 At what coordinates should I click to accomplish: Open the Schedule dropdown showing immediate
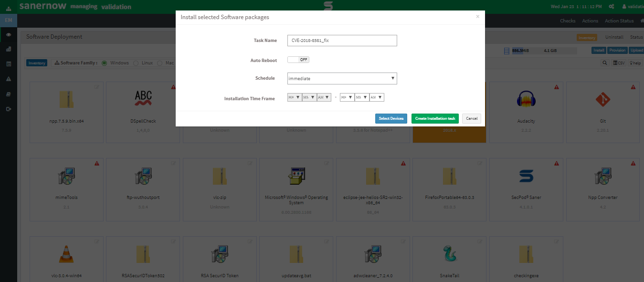(x=342, y=78)
